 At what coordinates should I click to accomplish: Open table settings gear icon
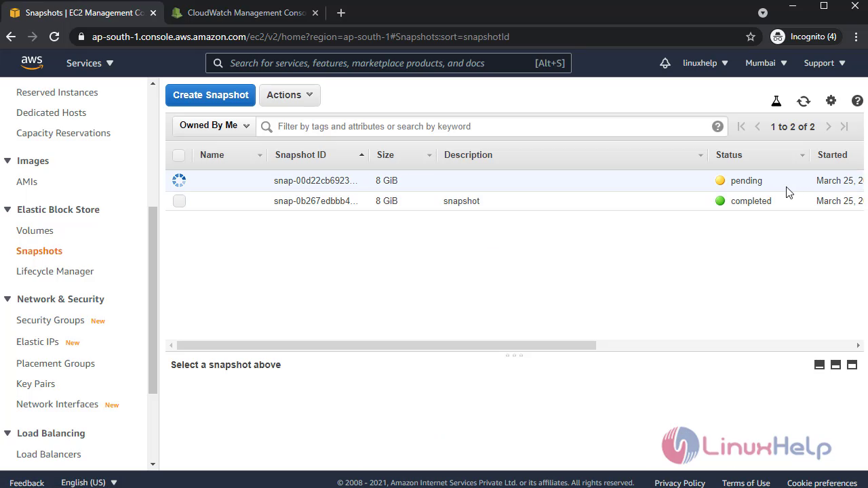(831, 100)
